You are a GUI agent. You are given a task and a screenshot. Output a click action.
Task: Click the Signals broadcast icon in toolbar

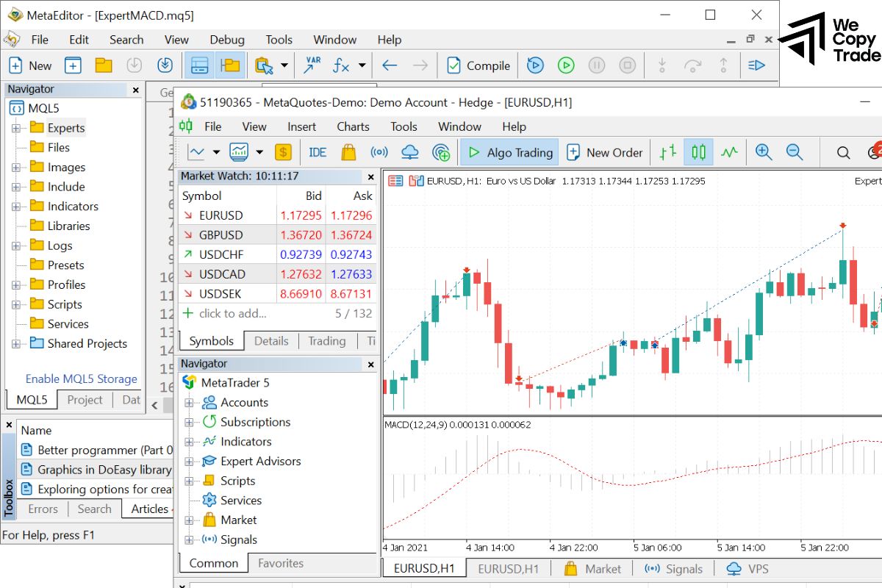tap(379, 152)
